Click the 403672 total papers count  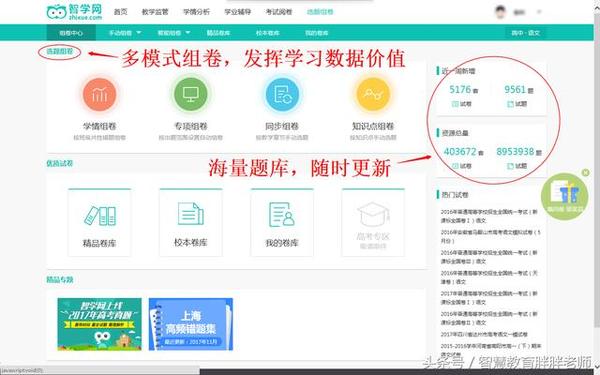[460, 152]
